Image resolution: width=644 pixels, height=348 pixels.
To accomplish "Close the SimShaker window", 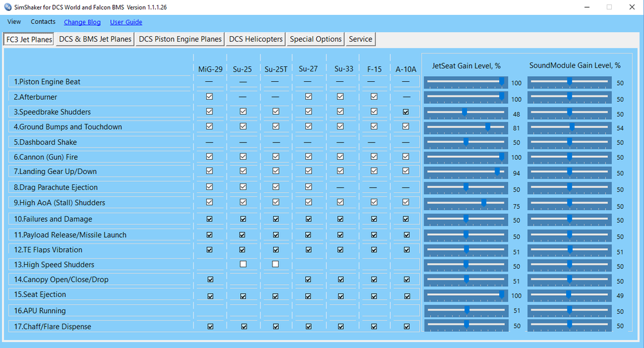I will (x=632, y=7).
